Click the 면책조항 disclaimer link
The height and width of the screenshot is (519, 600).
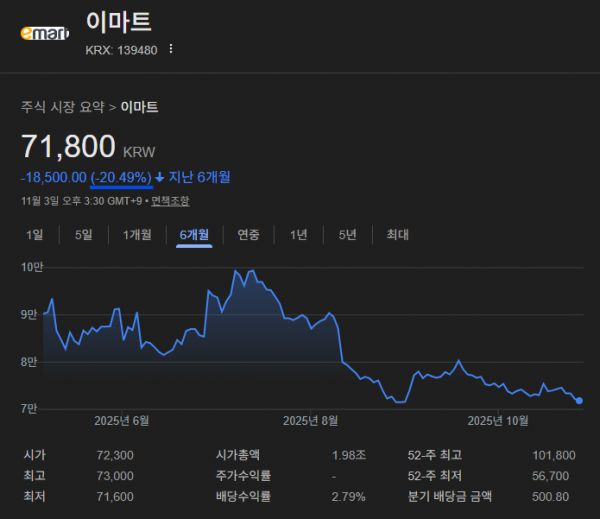pos(168,200)
